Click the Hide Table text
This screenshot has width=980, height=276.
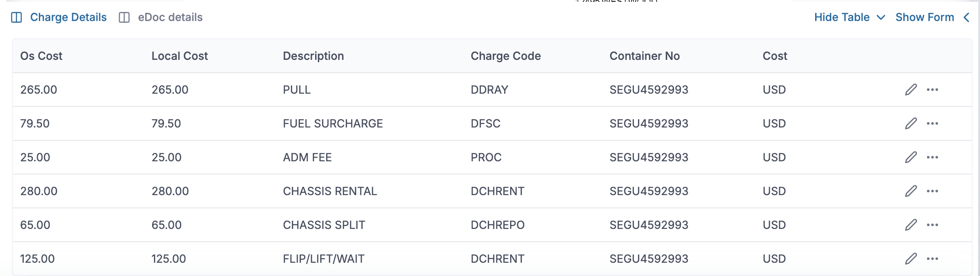coord(842,17)
